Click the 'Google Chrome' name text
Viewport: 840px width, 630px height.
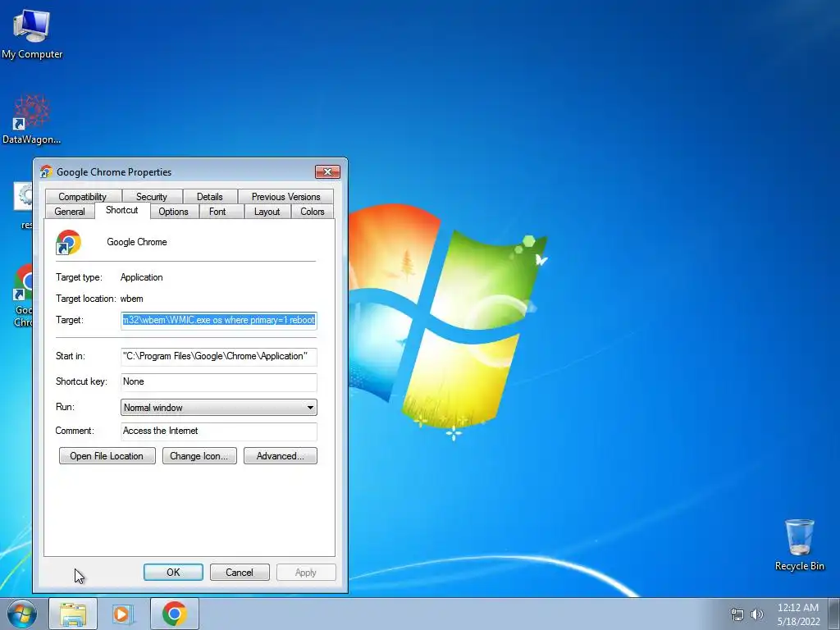click(137, 242)
